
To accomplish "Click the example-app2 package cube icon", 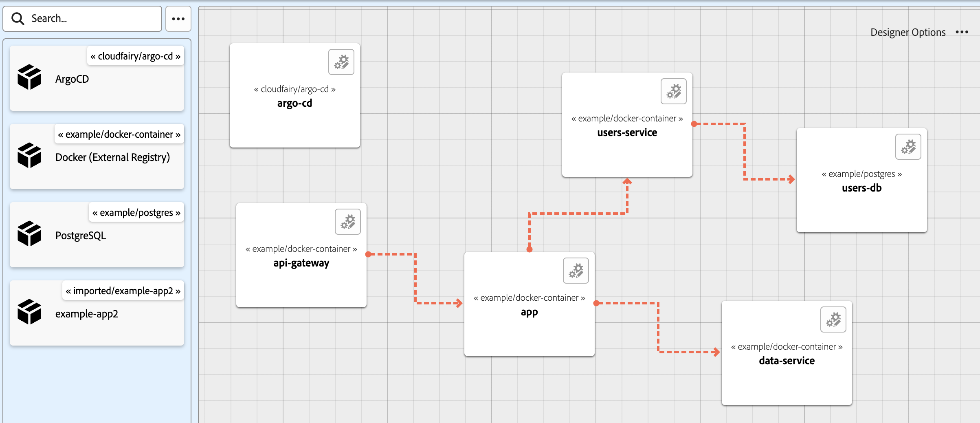I will (x=29, y=312).
